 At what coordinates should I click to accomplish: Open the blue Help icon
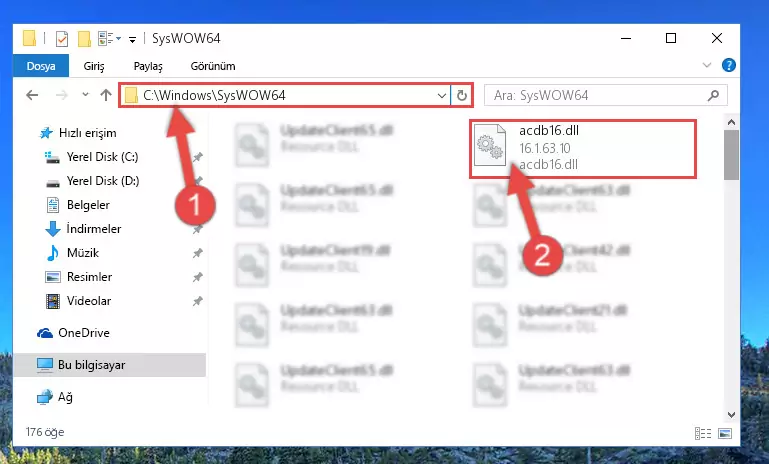click(x=729, y=65)
